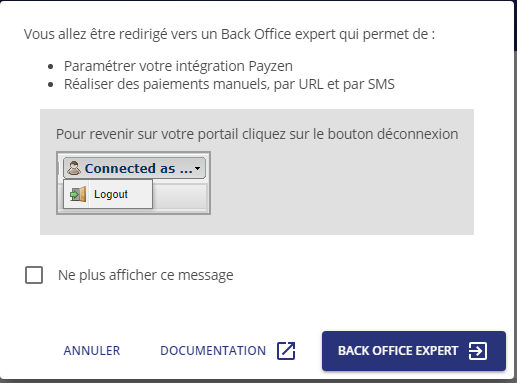The image size is (517, 383).
Task: Tick the "Ne plus afficher ce message" checkbox
Action: 34,275
